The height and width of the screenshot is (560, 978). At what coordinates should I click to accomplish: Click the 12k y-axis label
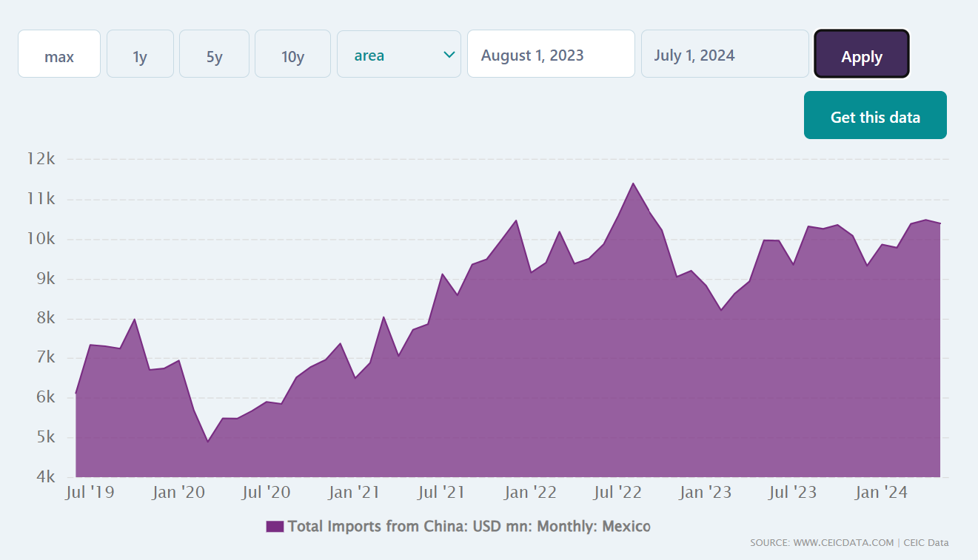[x=41, y=159]
